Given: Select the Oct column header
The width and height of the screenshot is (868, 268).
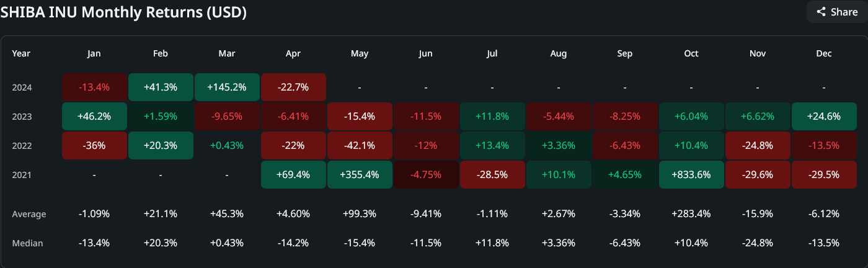Looking at the screenshot, I should [691, 53].
